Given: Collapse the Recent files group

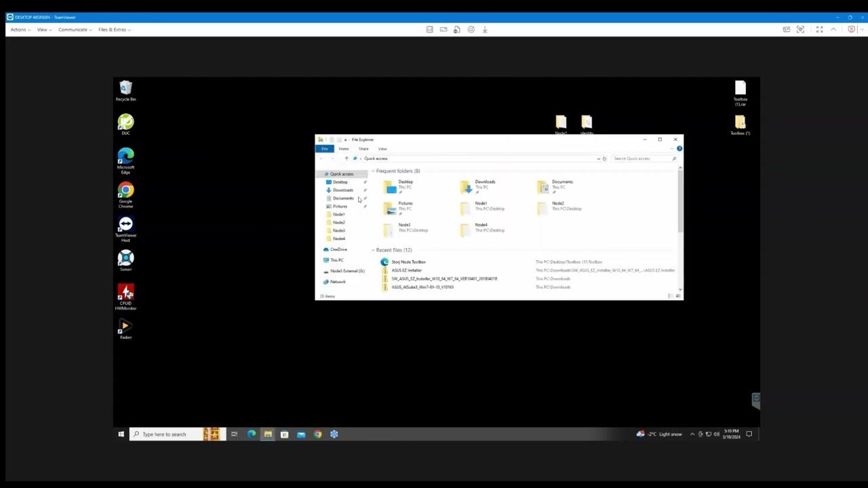Looking at the screenshot, I should [372, 250].
